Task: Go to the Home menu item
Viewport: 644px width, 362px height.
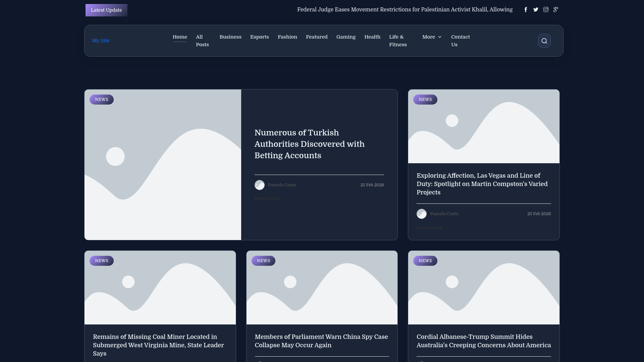Action: click(x=180, y=37)
